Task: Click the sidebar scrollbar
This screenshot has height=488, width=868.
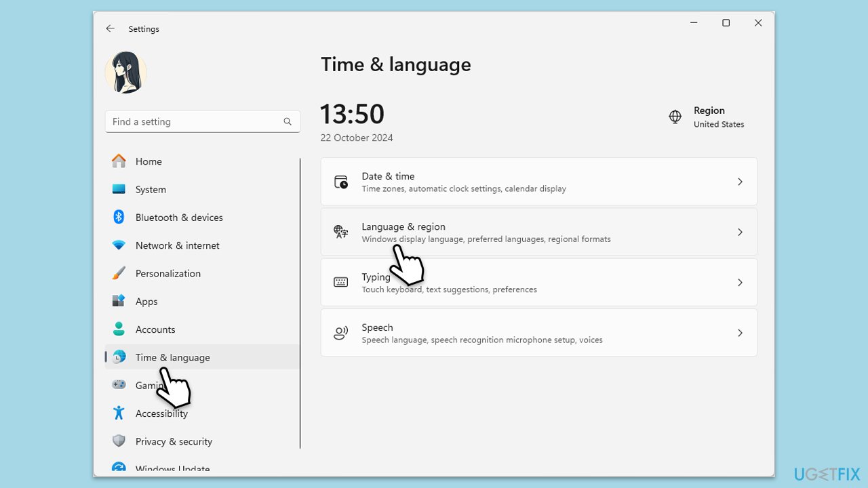Action: [x=300, y=303]
